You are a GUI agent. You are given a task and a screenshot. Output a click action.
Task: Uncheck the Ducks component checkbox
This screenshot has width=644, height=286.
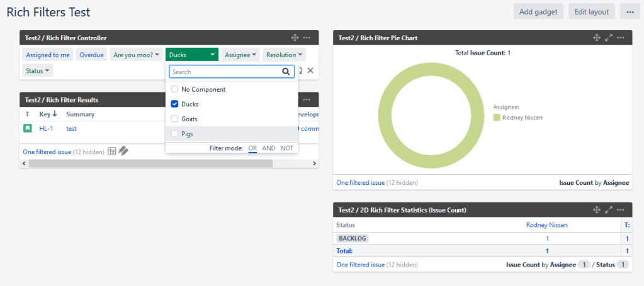coord(175,104)
